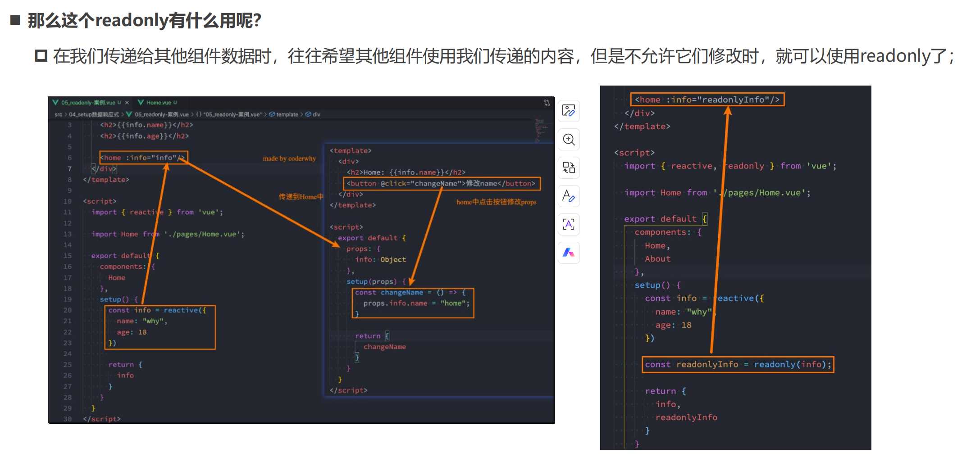This screenshot has height=462, width=980.
Task: Click the '<button @click="changeName">' code line
Action: point(441,184)
